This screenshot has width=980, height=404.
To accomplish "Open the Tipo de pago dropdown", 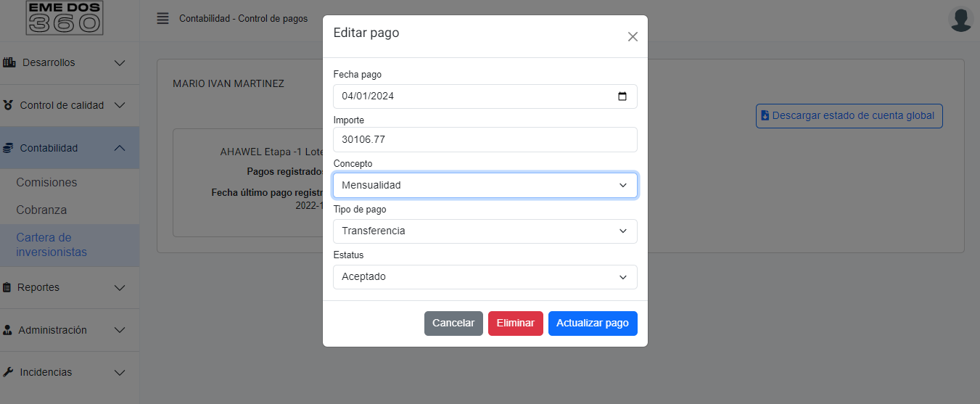I will click(x=485, y=231).
